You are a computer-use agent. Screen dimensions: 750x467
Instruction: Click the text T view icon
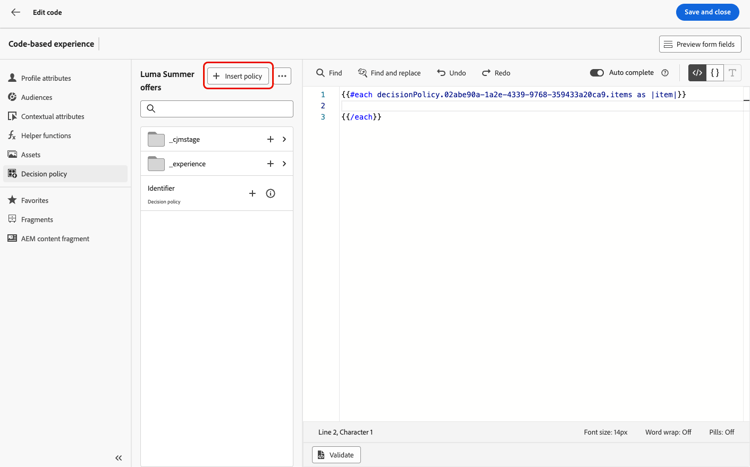(732, 73)
